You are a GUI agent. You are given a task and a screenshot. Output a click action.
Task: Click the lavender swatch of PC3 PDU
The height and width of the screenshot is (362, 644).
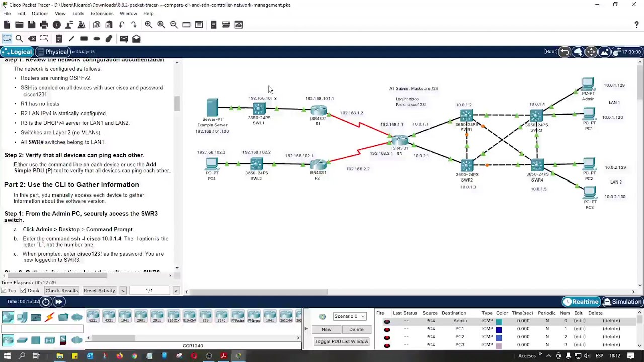(499, 345)
